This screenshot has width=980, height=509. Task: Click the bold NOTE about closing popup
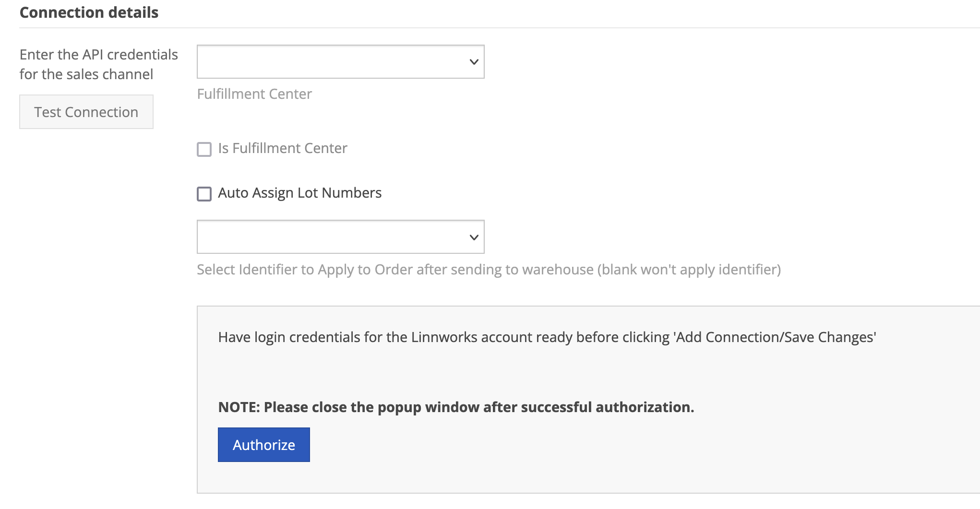pos(456,407)
